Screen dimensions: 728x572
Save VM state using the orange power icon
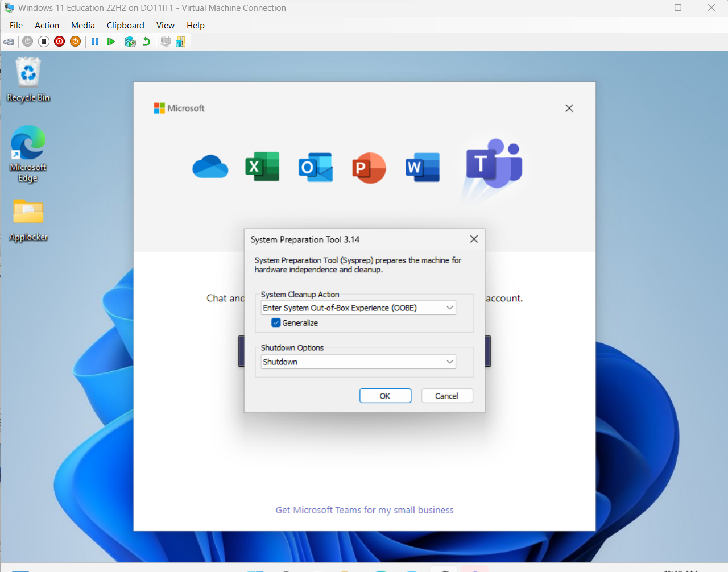tap(76, 42)
